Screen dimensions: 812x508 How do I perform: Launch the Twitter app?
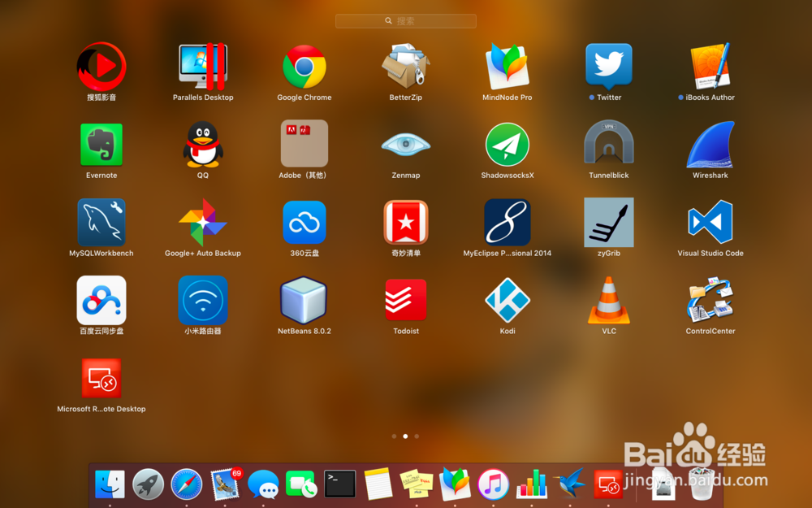tap(608, 67)
